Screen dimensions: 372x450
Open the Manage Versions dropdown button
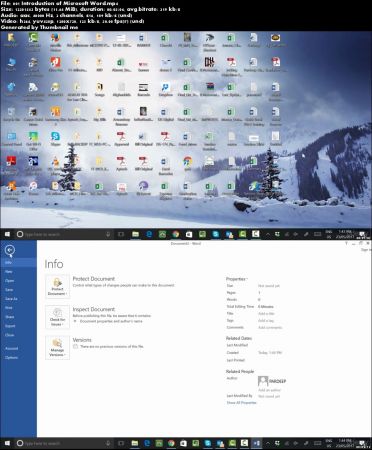point(57,348)
